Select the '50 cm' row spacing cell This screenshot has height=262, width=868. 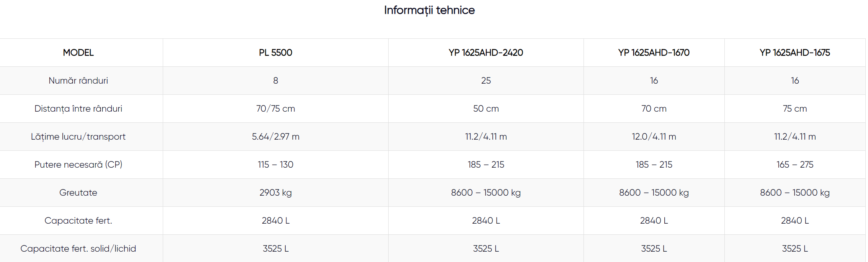(x=485, y=109)
